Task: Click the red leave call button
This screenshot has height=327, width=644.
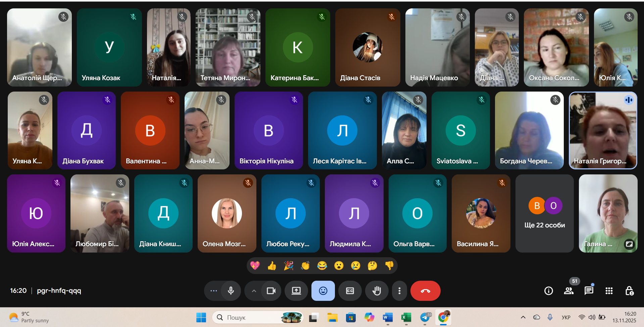Action: [425, 291]
